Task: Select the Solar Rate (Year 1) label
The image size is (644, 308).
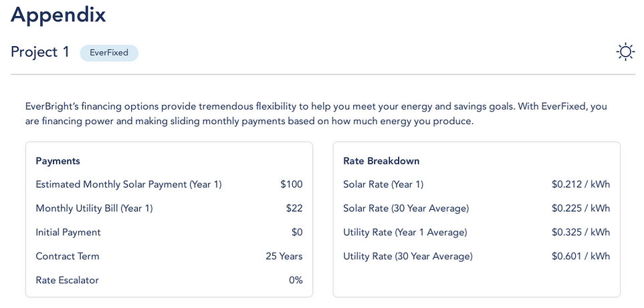Action: (383, 184)
